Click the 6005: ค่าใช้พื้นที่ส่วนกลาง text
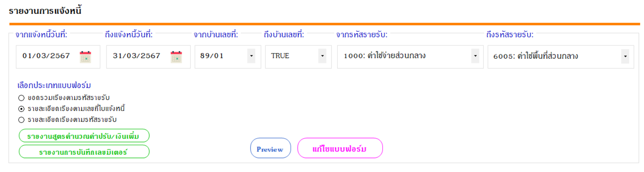644x172 pixels. pyautogui.click(x=536, y=56)
